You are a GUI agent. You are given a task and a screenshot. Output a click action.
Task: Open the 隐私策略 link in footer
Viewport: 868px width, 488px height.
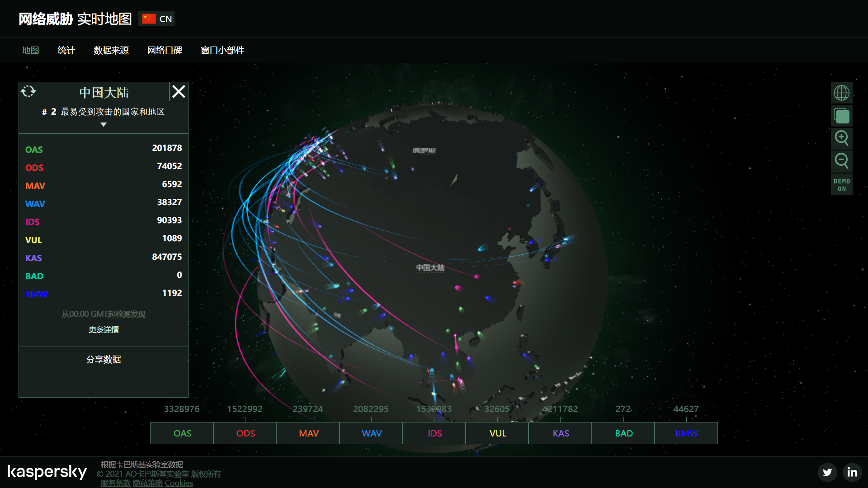point(147,483)
